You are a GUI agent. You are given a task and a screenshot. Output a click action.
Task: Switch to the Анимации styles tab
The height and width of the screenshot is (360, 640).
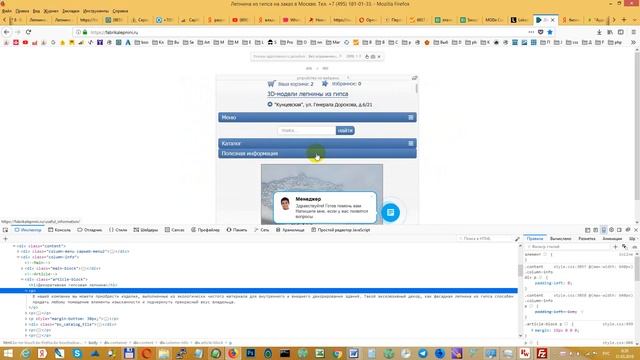click(x=612, y=238)
